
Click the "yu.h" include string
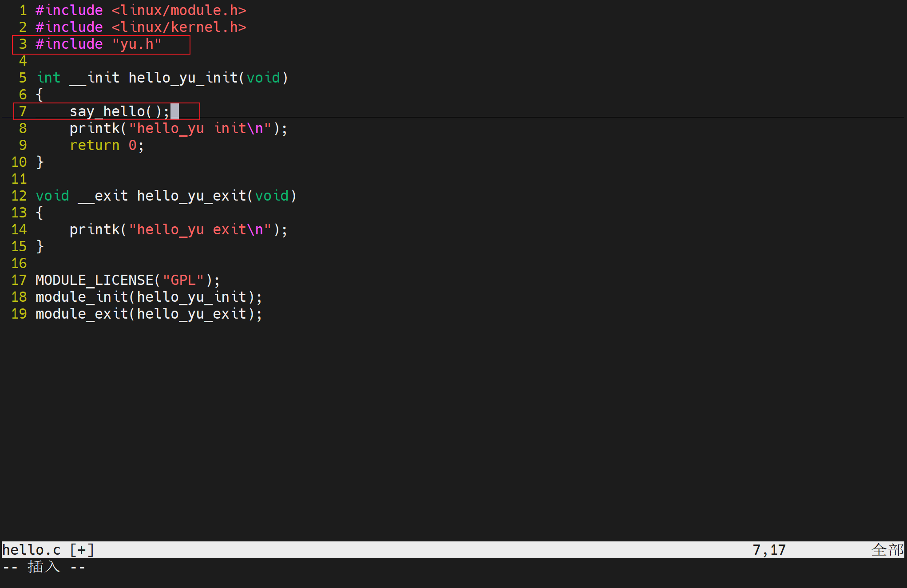pos(137,44)
